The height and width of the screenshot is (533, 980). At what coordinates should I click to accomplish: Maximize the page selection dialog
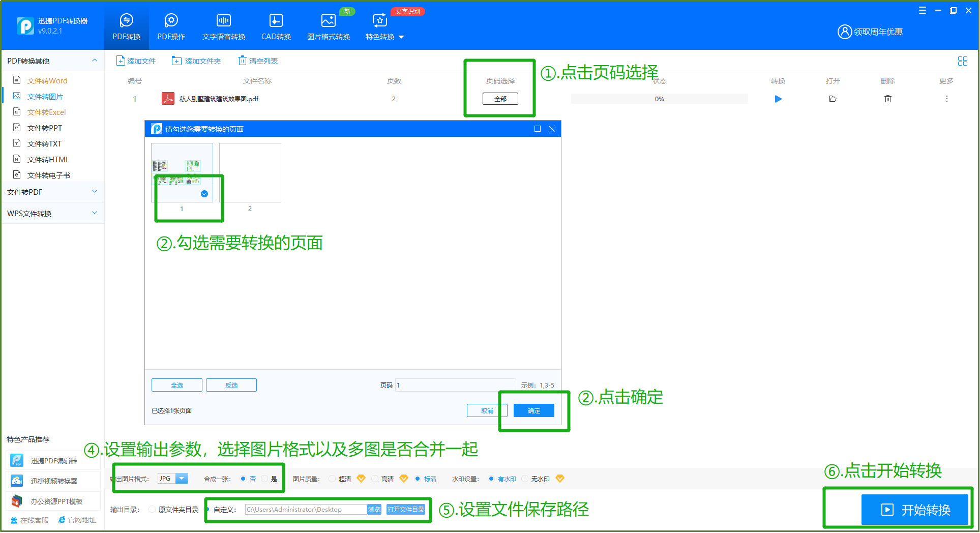pos(537,129)
